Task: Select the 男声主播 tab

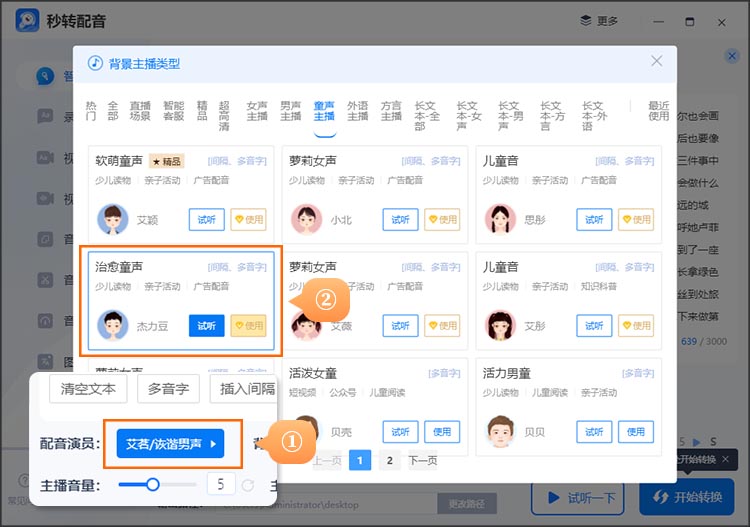Action: 290,111
